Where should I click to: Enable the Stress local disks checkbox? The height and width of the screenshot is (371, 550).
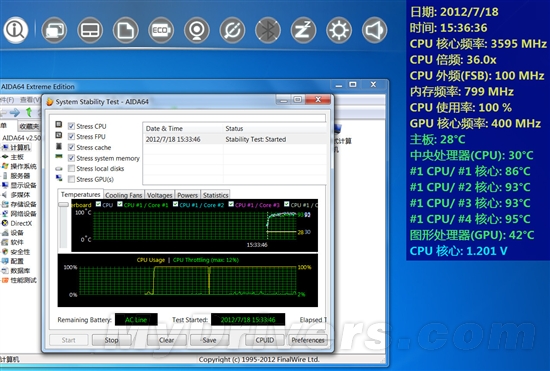[x=71, y=169]
